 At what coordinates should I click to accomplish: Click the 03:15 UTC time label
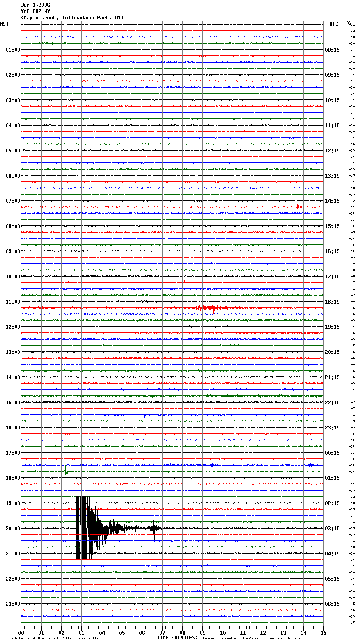(x=332, y=529)
